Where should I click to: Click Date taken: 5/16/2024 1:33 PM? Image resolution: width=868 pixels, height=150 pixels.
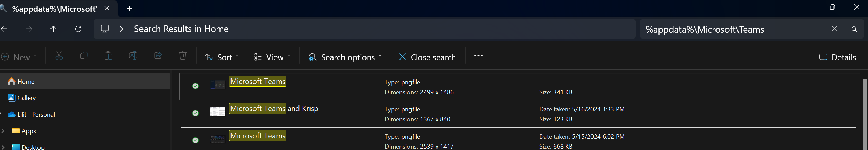click(582, 109)
